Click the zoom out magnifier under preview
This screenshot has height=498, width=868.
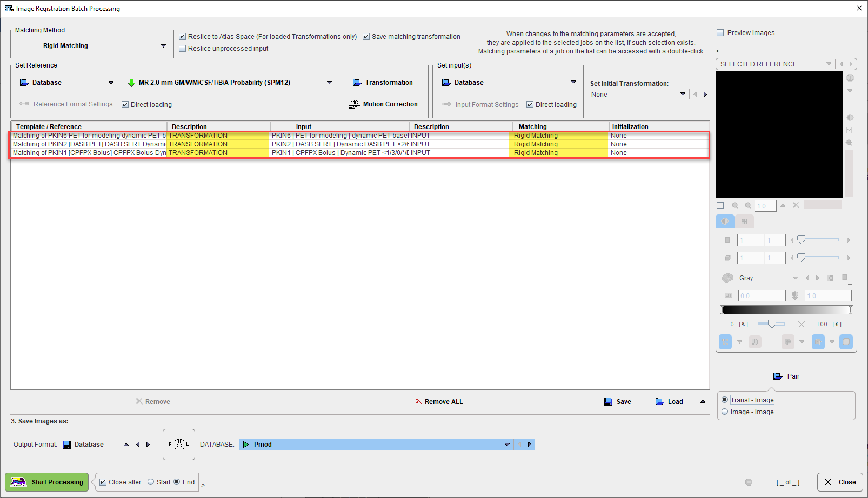pyautogui.click(x=748, y=205)
